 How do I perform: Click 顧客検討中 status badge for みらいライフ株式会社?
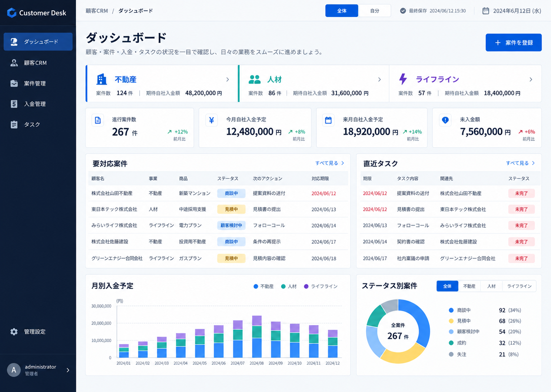(231, 225)
